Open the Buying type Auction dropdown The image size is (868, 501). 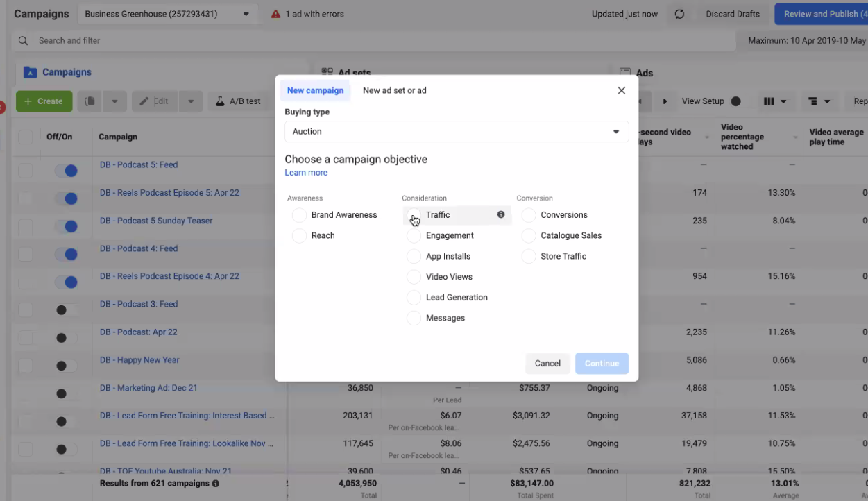[x=457, y=132]
